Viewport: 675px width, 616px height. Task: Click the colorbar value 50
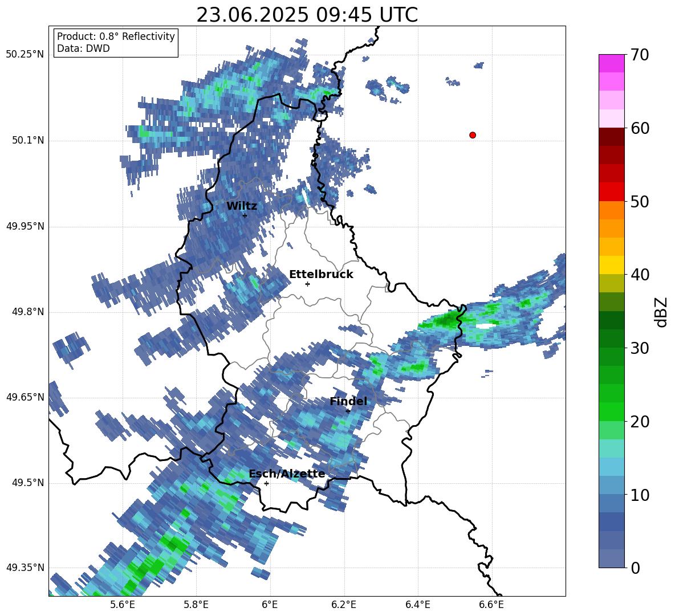pyautogui.click(x=640, y=201)
